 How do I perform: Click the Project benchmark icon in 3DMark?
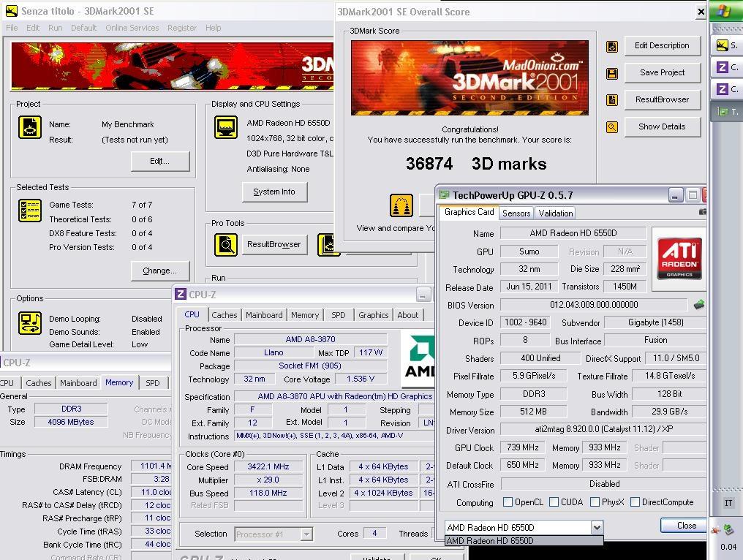click(30, 127)
